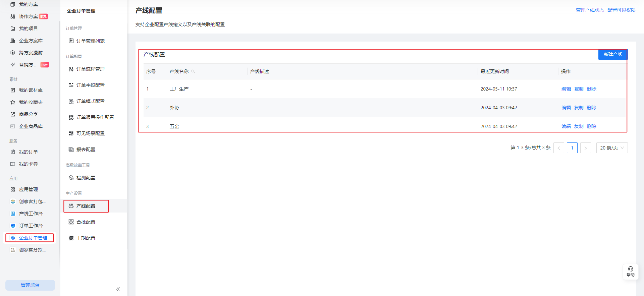Click the 新建产线 button
The image size is (644, 296).
612,54
